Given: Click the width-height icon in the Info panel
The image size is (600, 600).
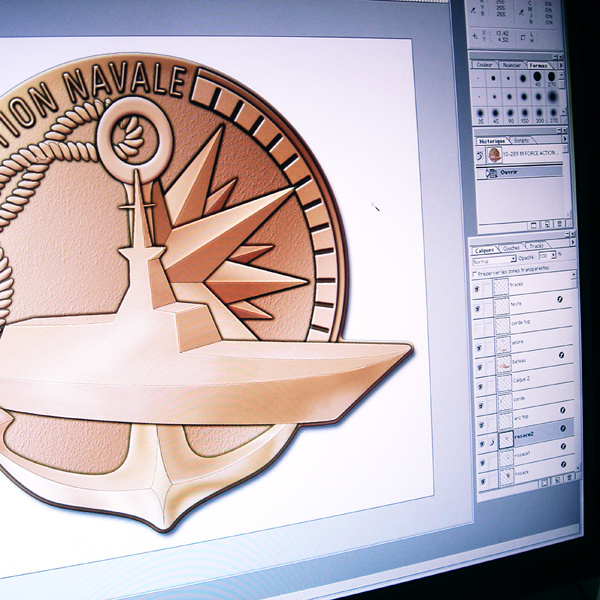Looking at the screenshot, I should click(x=523, y=38).
